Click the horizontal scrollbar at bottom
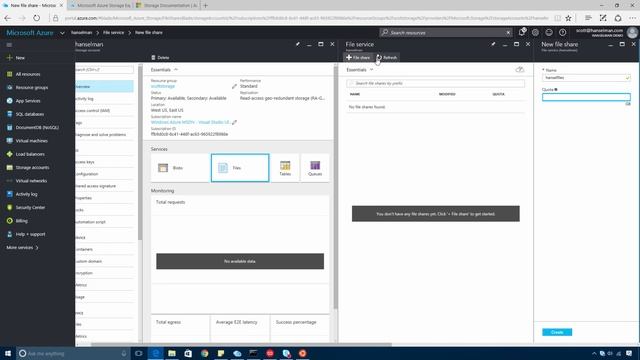 click(x=241, y=344)
